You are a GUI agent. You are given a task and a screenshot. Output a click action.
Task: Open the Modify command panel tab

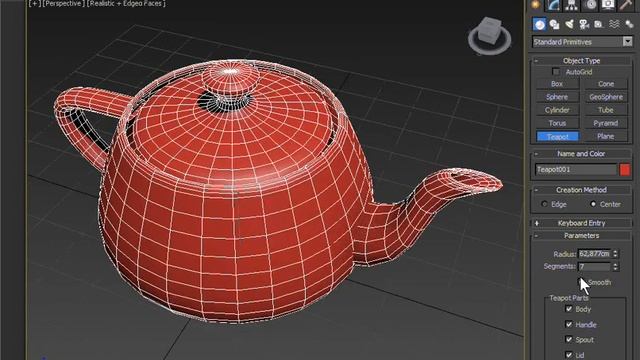click(x=553, y=4)
